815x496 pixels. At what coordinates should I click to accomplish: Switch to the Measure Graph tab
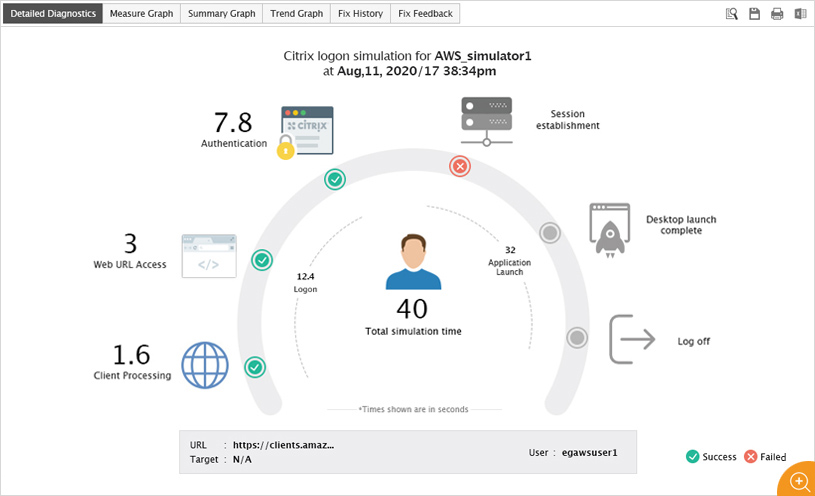pos(141,14)
